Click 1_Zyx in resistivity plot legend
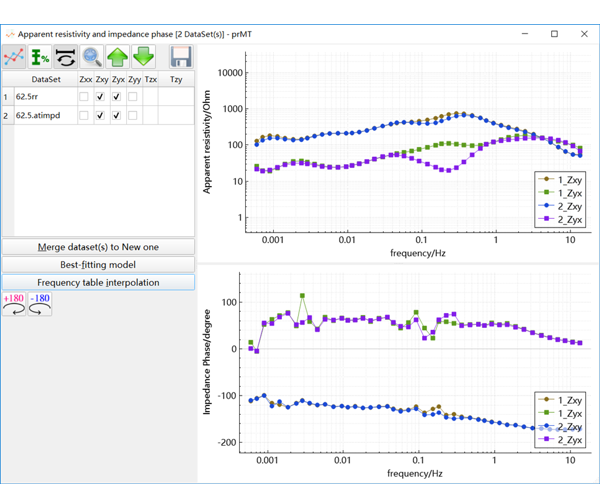 click(x=560, y=193)
